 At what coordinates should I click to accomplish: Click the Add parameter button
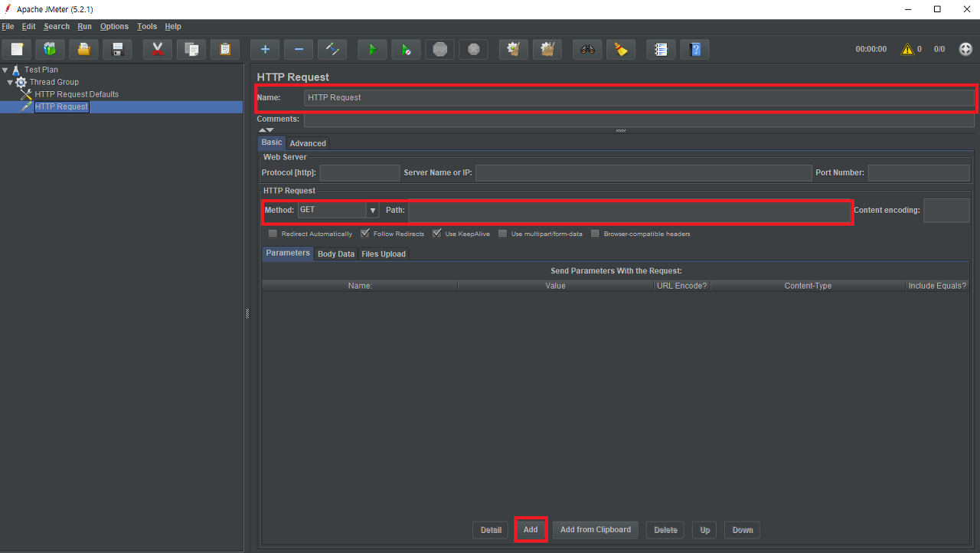click(x=531, y=529)
